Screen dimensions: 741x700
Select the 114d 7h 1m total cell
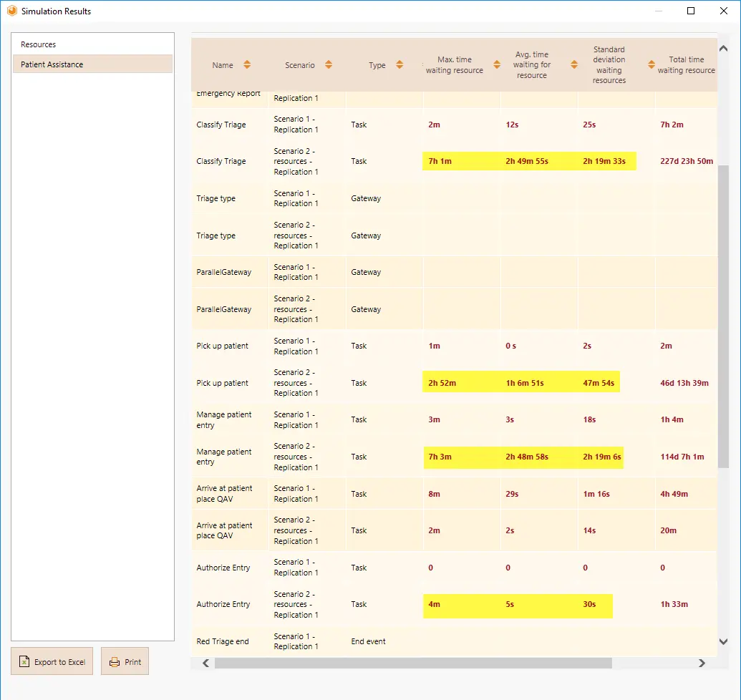coord(682,457)
